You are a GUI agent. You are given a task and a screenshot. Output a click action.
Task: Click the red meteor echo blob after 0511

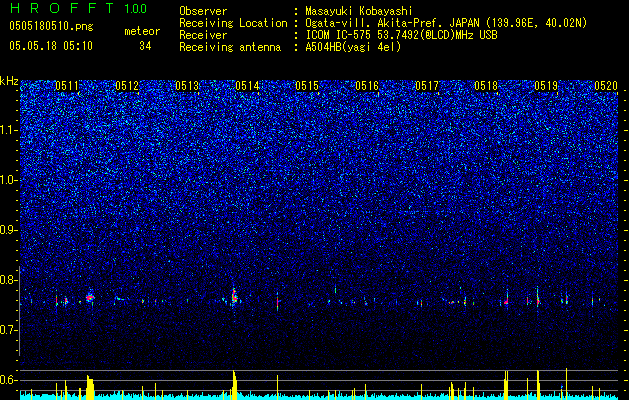tap(90, 297)
